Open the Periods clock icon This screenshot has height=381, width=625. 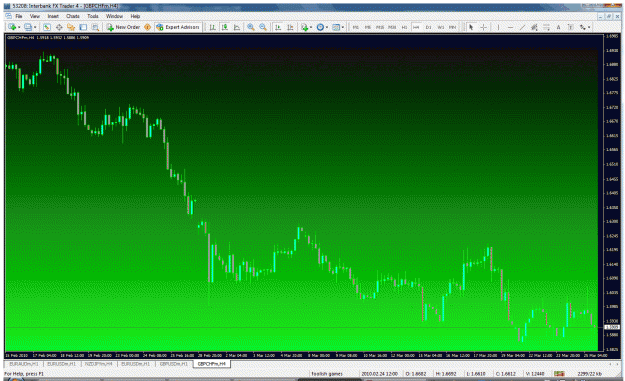pos(320,27)
